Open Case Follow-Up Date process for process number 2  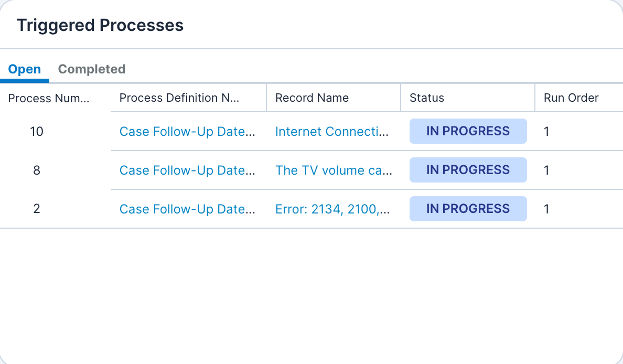coord(188,209)
